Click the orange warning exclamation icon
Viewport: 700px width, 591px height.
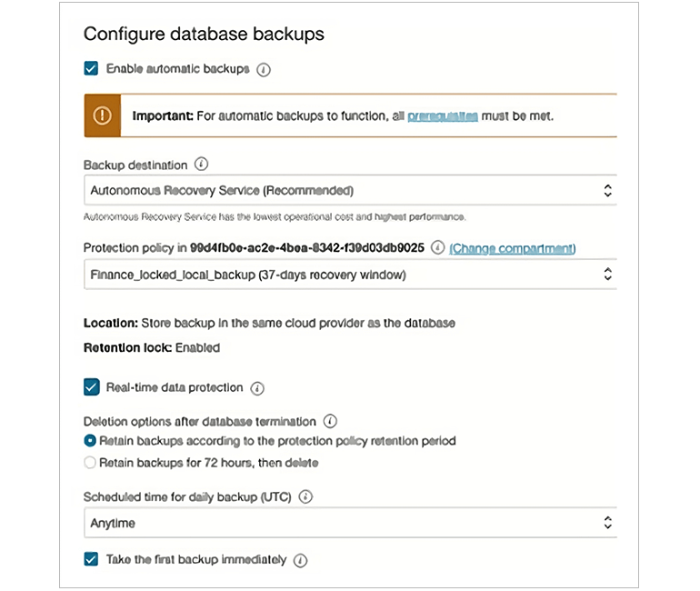click(x=102, y=115)
